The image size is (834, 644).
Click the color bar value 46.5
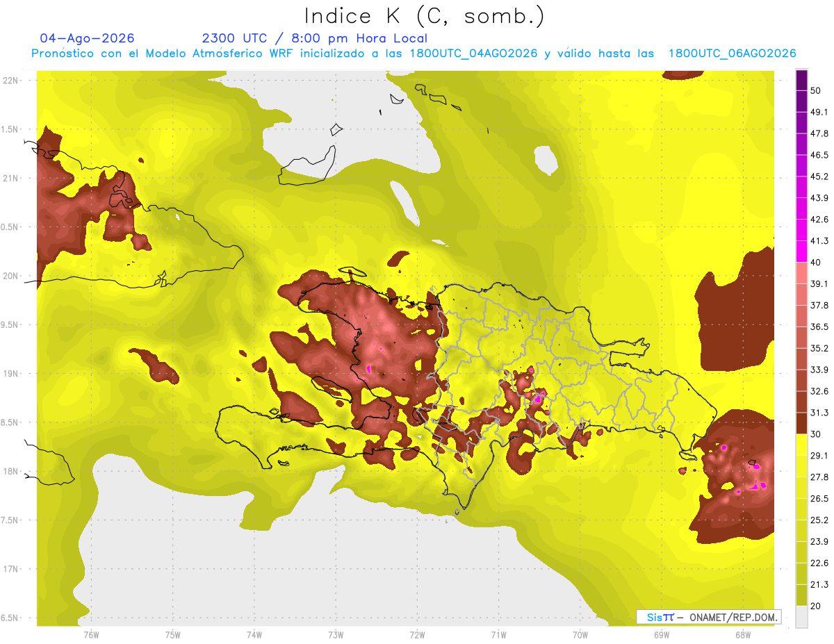pyautogui.click(x=819, y=156)
